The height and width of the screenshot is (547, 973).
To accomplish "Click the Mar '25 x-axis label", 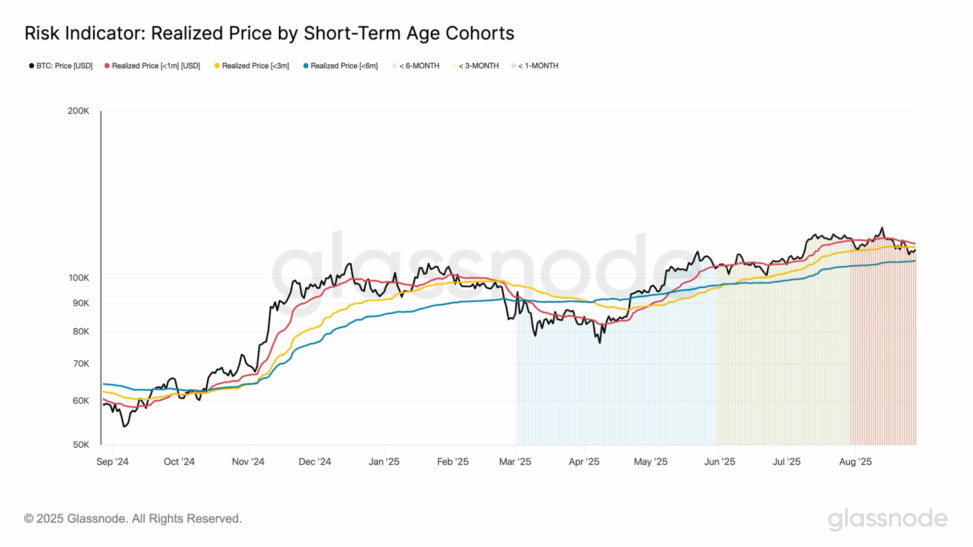I will click(515, 462).
